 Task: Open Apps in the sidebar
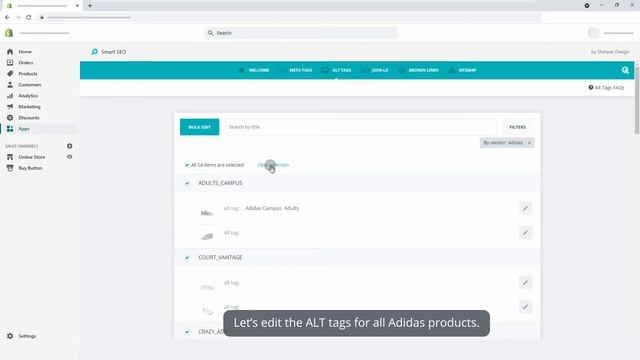(x=24, y=129)
